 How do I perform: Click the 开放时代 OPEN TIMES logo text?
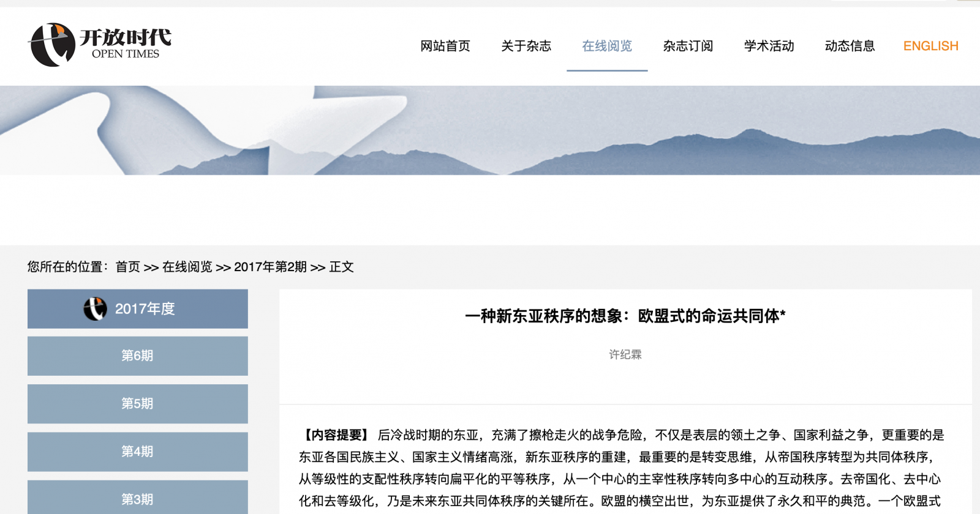[126, 43]
